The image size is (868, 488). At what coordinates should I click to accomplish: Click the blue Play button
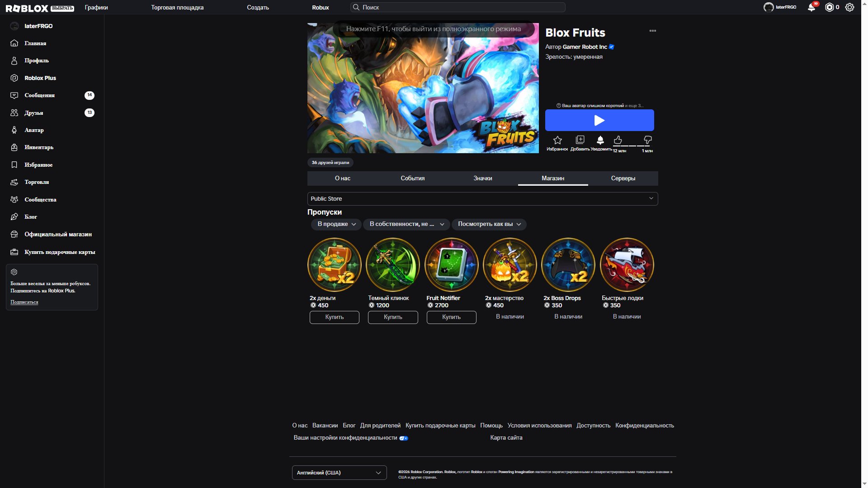[599, 120]
